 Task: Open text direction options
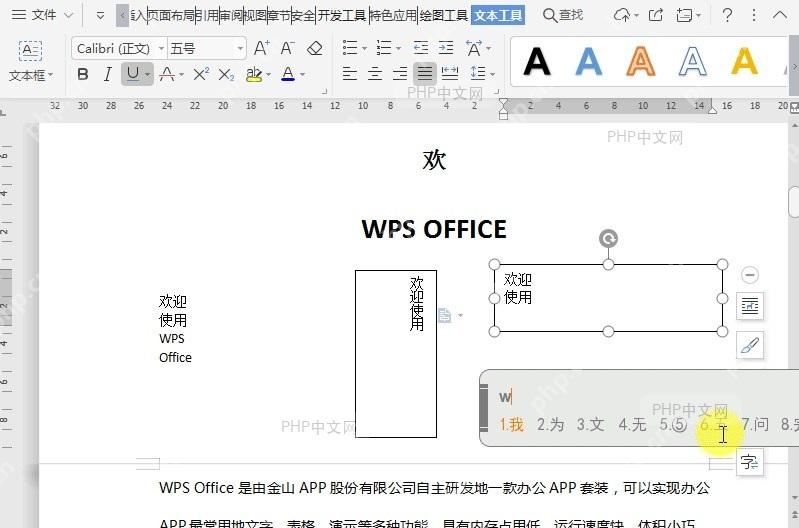[474, 48]
